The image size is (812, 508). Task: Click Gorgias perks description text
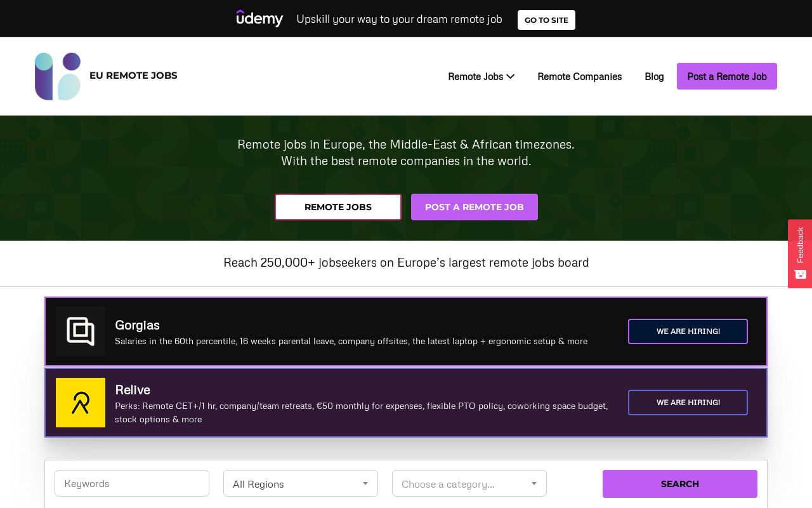[351, 341]
